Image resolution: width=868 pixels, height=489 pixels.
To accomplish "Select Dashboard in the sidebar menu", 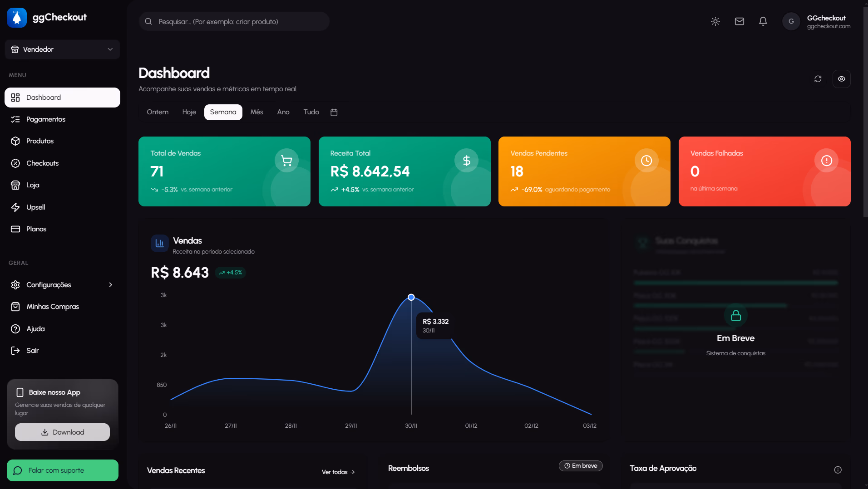I will pos(62,98).
